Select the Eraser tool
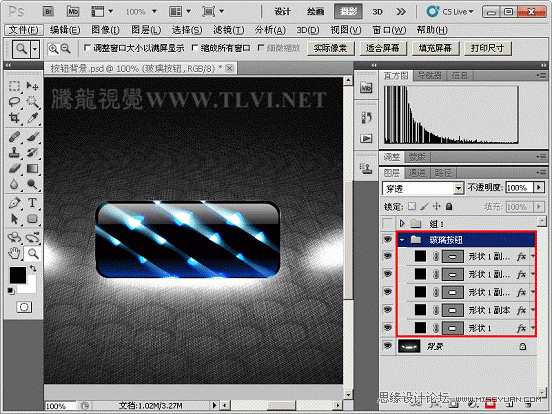552x414 pixels. point(14,168)
